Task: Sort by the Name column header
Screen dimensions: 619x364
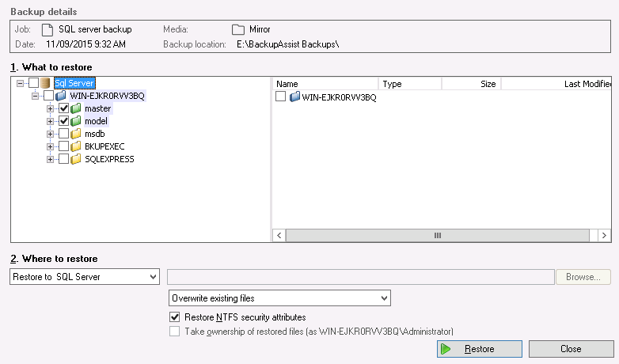Action: [x=325, y=84]
